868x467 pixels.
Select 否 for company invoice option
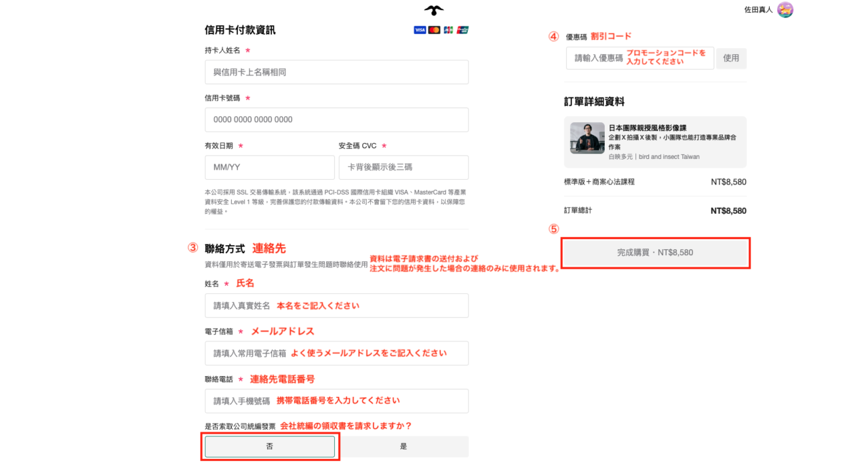(270, 447)
